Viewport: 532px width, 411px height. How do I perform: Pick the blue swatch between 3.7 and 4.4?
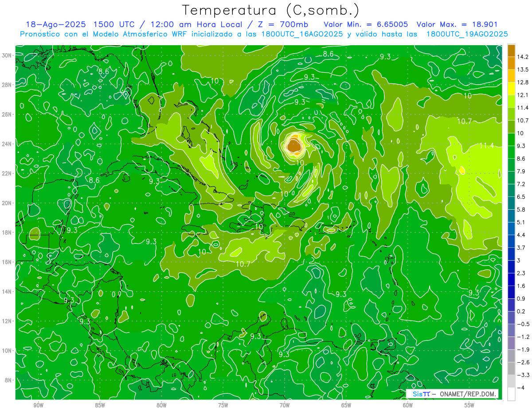tap(511, 241)
